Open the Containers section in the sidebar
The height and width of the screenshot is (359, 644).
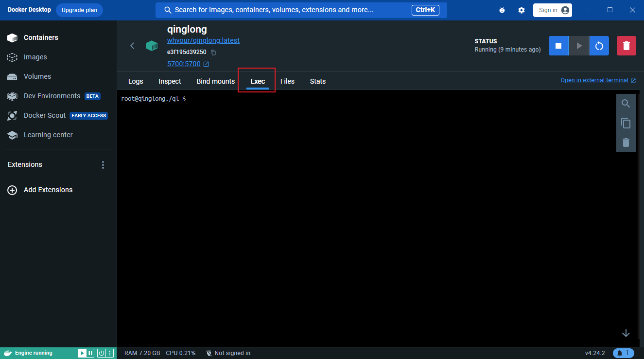point(41,37)
